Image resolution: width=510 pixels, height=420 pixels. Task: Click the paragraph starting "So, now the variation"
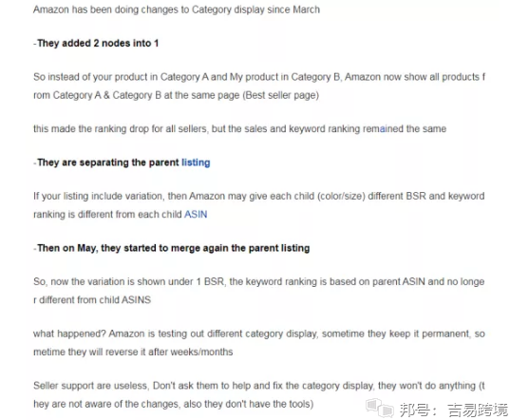tap(259, 291)
